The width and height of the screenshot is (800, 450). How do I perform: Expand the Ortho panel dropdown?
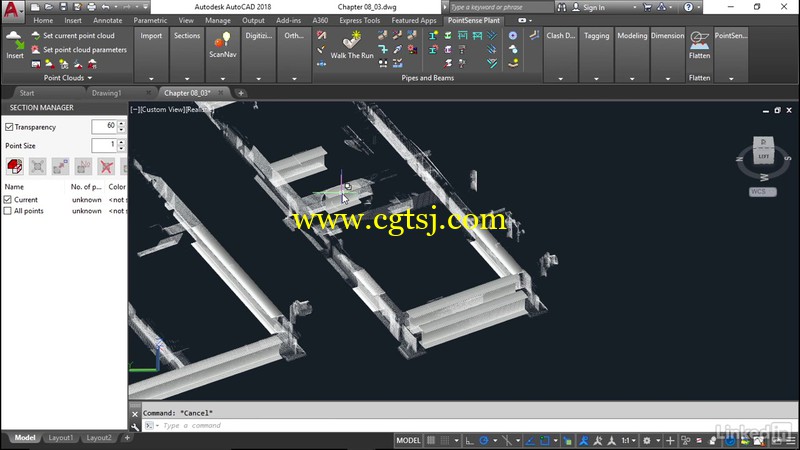[x=294, y=79]
